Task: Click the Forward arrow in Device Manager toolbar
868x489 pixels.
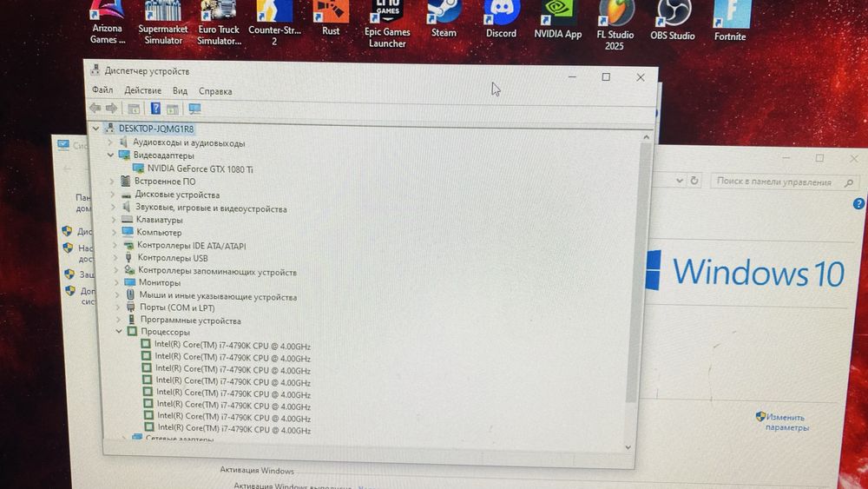Action: pyautogui.click(x=111, y=108)
